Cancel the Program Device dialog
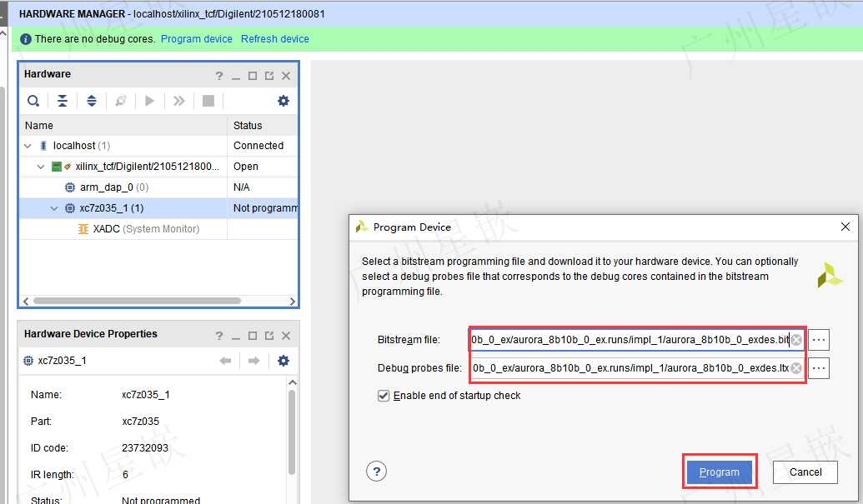863x504 pixels. pyautogui.click(x=805, y=472)
